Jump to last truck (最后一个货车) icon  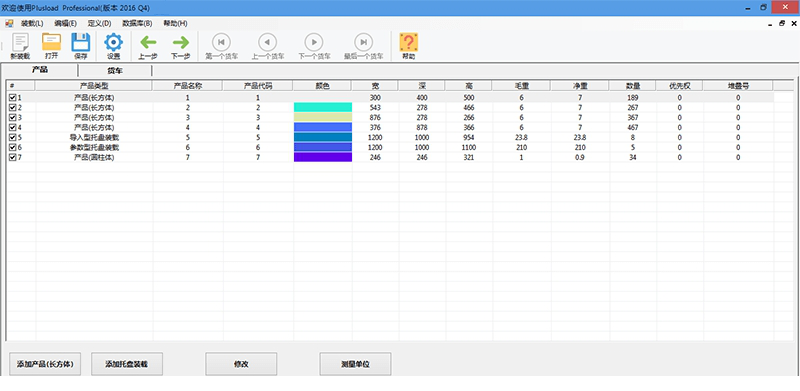tap(363, 42)
